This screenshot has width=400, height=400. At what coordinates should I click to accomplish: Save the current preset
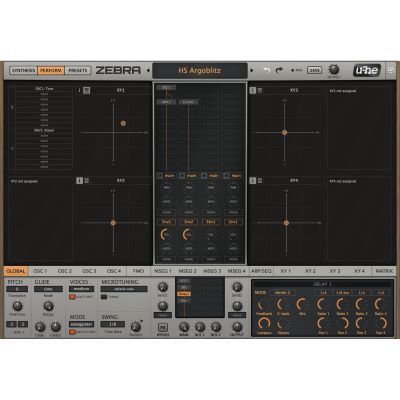click(314, 70)
